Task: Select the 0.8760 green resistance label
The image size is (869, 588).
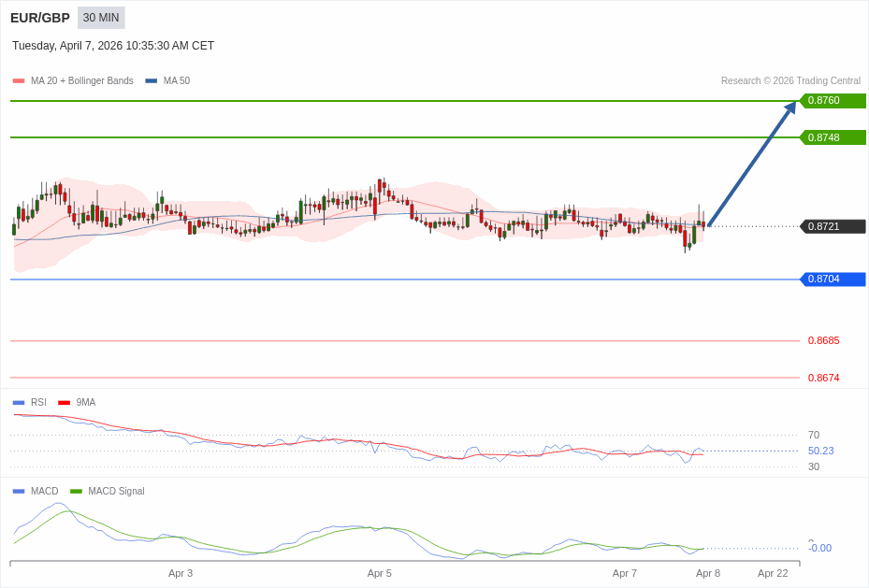Action: point(833,101)
